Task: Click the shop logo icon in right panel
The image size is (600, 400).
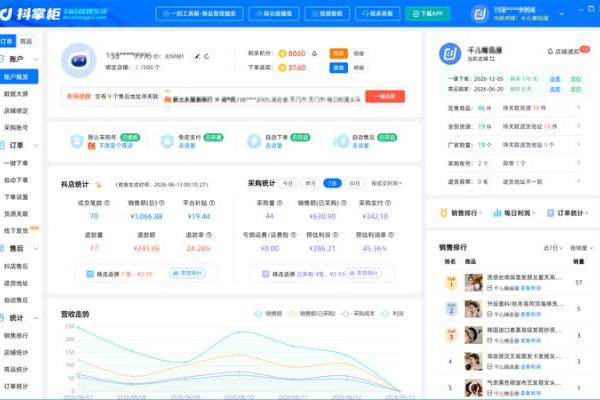Action: 450,54
